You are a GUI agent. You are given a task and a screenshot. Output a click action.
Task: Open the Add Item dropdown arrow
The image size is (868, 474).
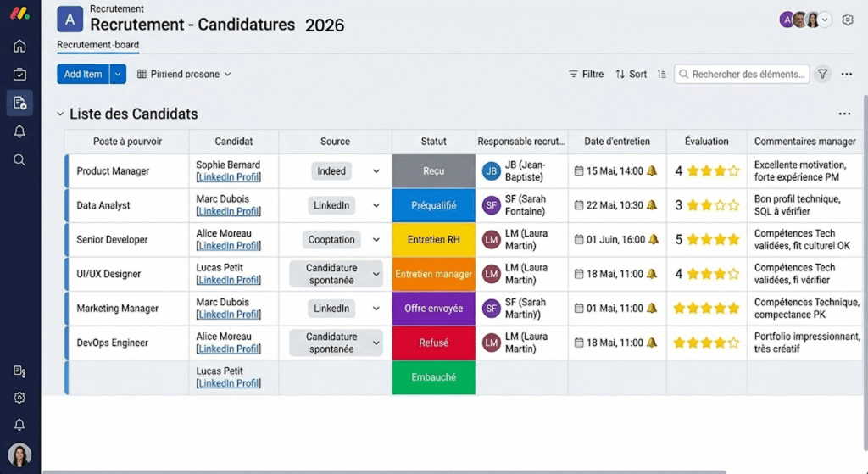pos(118,75)
